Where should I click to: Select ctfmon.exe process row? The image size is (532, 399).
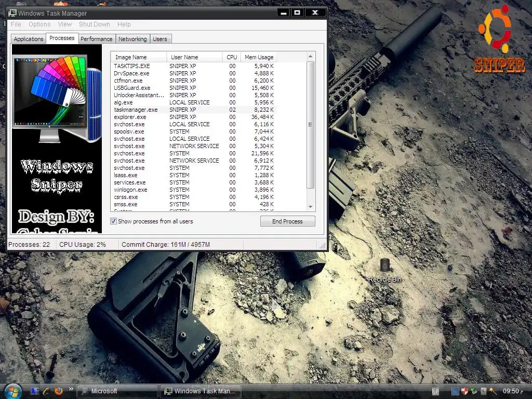pos(194,81)
